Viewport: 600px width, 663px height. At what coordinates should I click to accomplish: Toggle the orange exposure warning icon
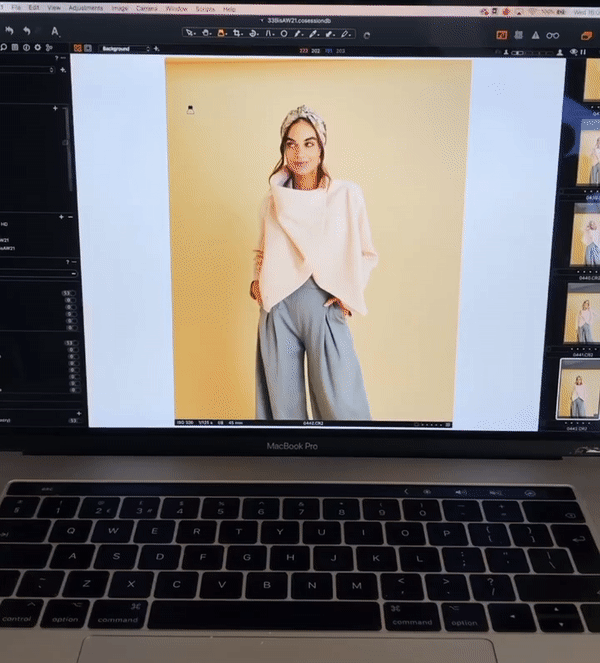point(501,35)
